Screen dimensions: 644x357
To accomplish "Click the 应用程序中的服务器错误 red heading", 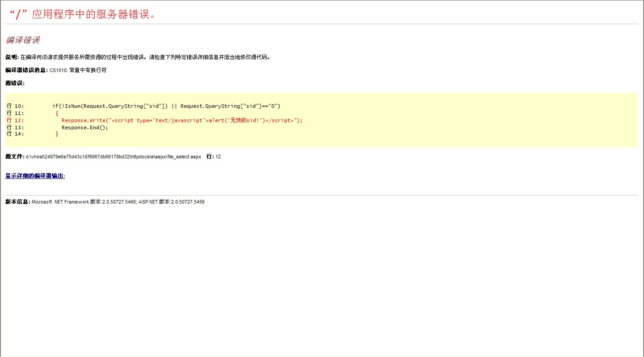I will click(x=83, y=14).
